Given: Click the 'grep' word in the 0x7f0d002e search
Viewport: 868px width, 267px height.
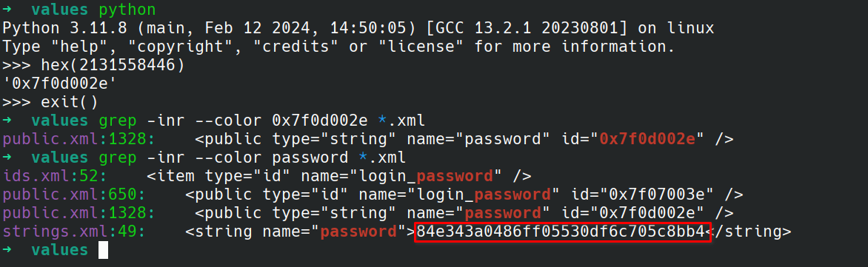Looking at the screenshot, I should (117, 121).
